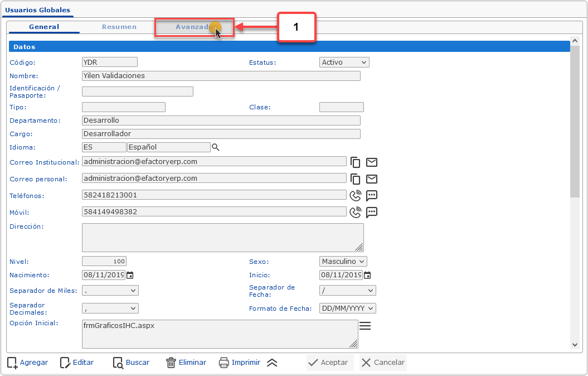Switch to the Resumen tab
588x376 pixels.
point(119,27)
